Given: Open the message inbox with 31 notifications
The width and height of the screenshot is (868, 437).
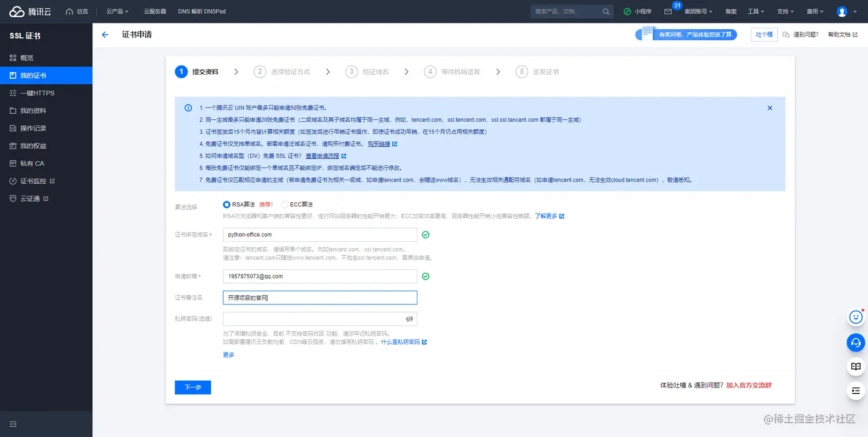Looking at the screenshot, I should (669, 11).
